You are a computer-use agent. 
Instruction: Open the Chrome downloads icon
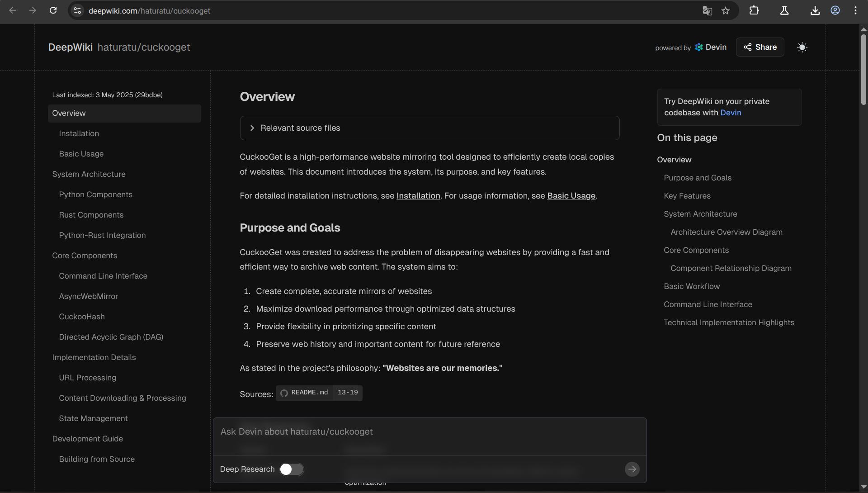coord(815,10)
